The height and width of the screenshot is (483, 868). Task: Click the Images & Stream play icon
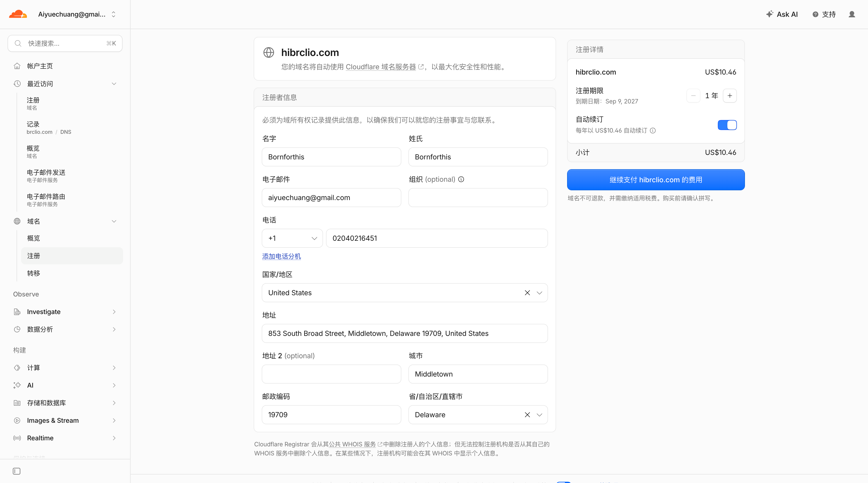tap(17, 420)
